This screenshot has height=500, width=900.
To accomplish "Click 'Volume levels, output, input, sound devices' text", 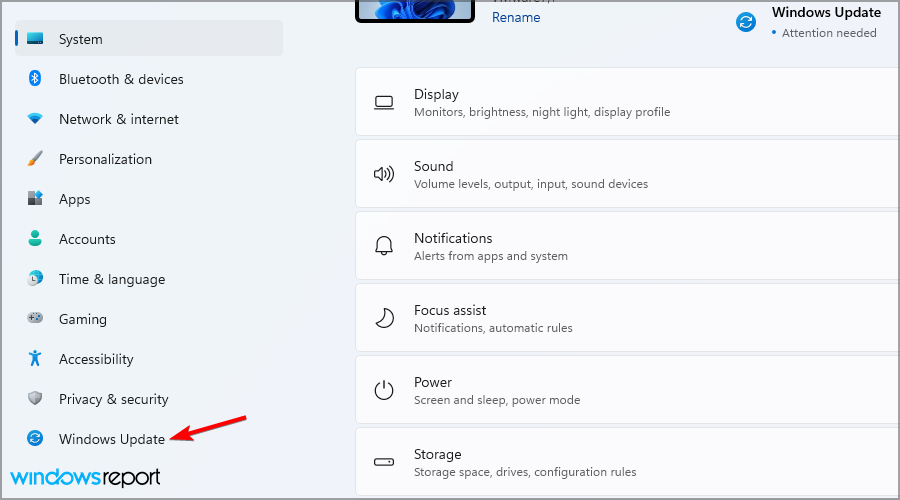I will 531,184.
